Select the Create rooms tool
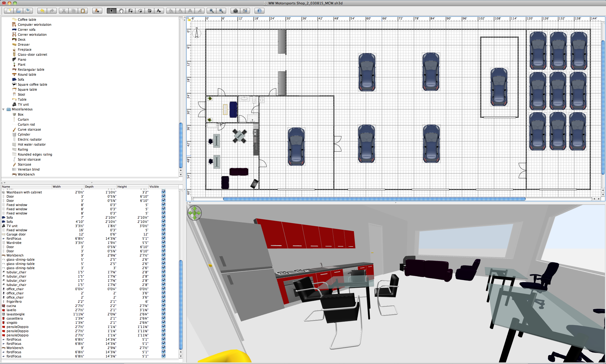 click(140, 11)
